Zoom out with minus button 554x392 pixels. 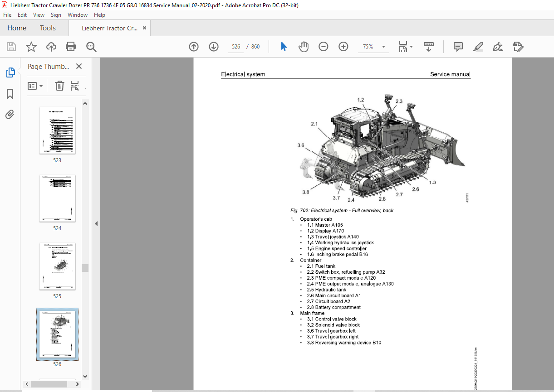click(324, 47)
